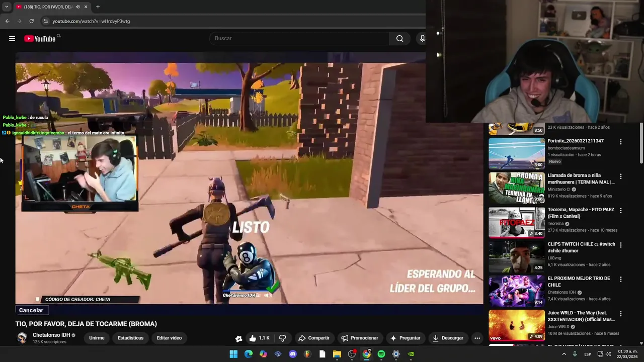
Task: Start voice search with the microphone
Action: tap(422, 39)
